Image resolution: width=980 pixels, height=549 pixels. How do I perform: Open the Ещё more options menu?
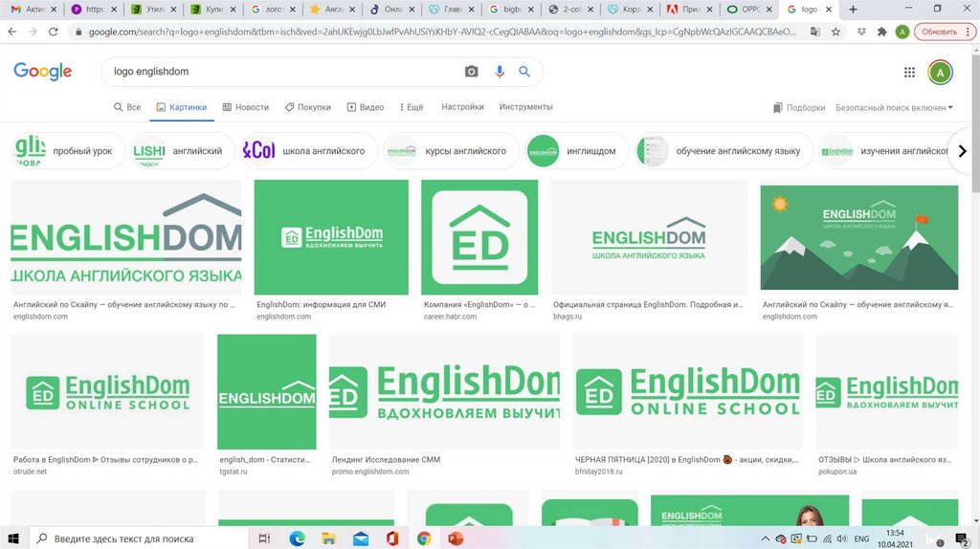410,108
